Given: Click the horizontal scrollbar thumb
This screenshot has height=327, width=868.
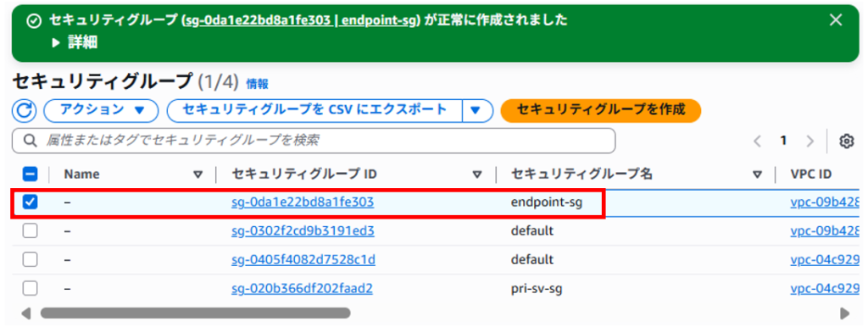Looking at the screenshot, I should point(196,313).
